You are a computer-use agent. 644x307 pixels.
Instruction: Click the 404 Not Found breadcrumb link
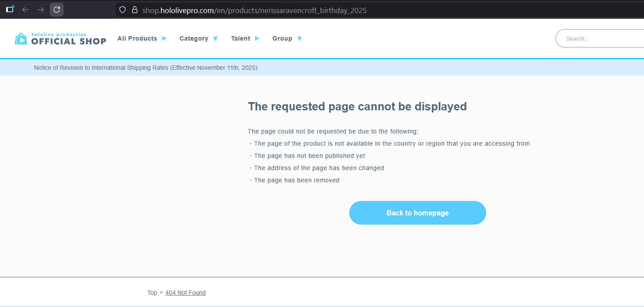point(185,293)
